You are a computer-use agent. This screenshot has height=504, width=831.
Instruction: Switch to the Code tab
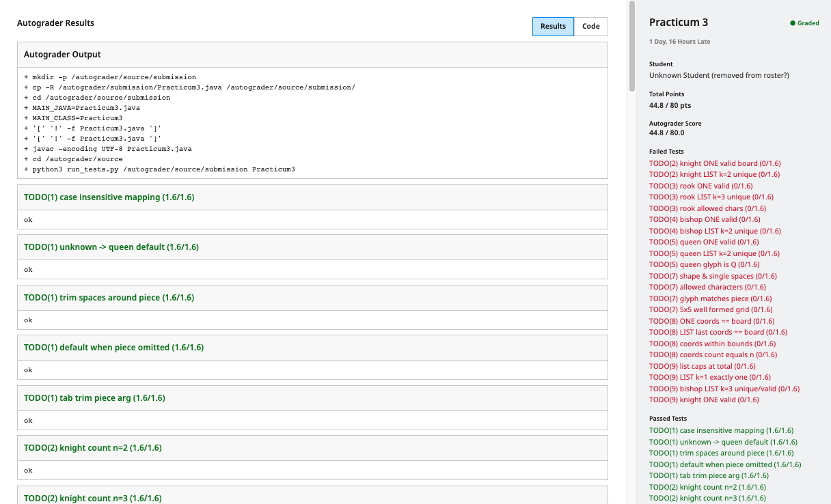pyautogui.click(x=590, y=27)
